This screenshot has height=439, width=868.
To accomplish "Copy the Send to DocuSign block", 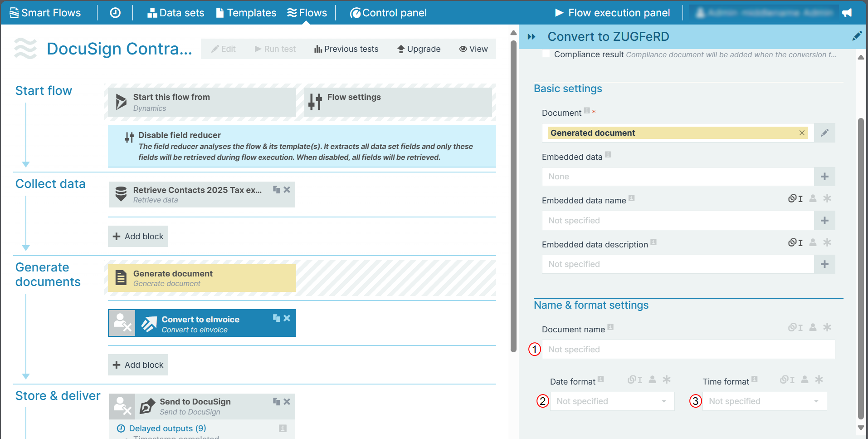I will pyautogui.click(x=276, y=401).
